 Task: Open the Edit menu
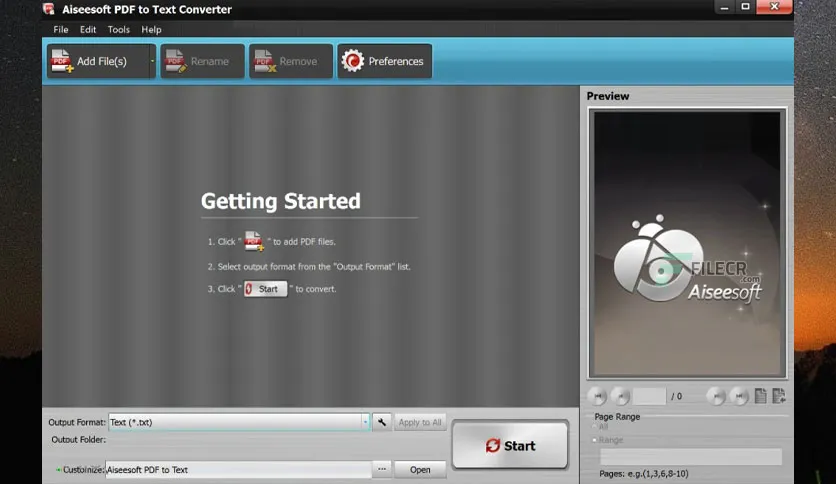click(x=88, y=30)
